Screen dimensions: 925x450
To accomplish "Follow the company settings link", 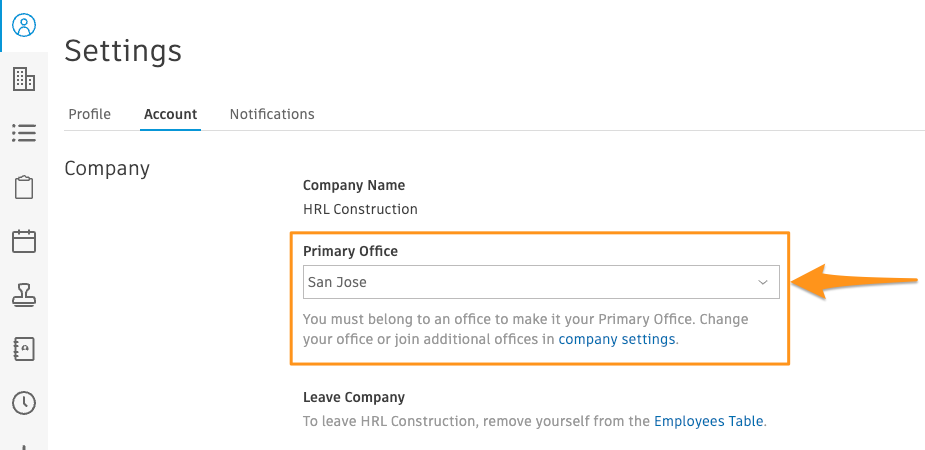I will point(616,339).
